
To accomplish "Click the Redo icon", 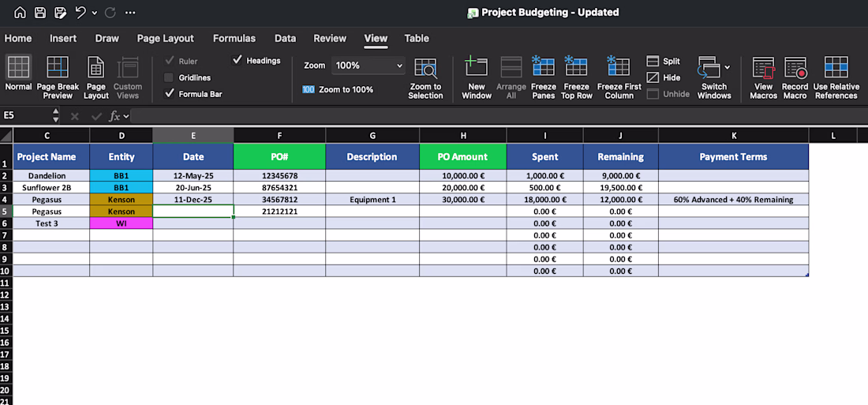I will [110, 12].
